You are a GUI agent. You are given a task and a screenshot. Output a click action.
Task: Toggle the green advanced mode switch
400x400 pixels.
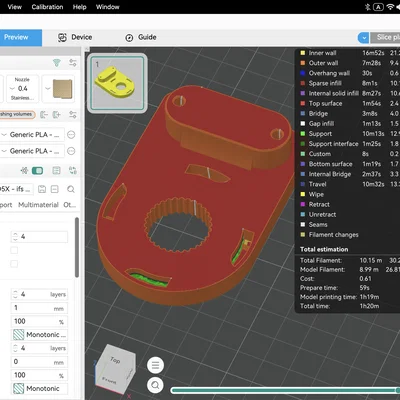pos(37,171)
